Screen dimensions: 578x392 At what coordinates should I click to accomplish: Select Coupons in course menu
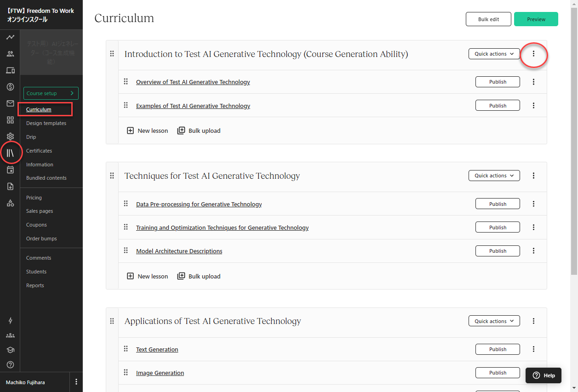[36, 225]
